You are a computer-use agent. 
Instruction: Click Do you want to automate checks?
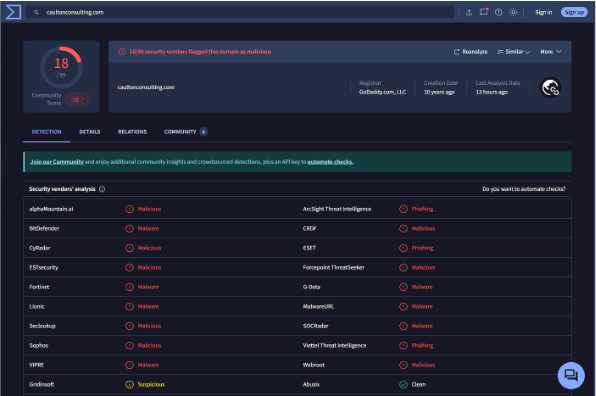click(x=524, y=189)
